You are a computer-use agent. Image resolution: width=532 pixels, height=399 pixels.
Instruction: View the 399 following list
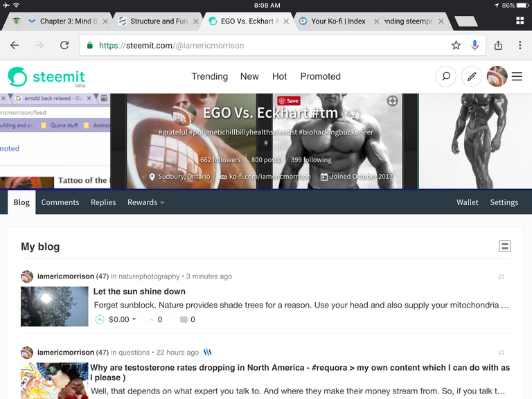click(311, 160)
